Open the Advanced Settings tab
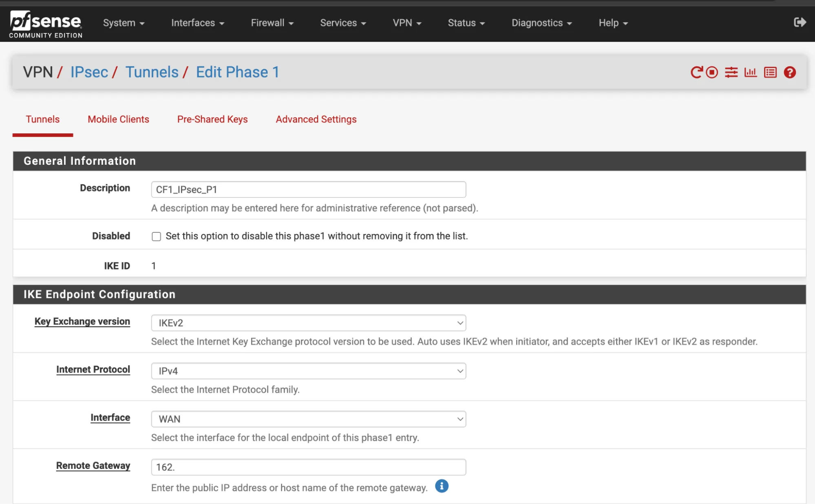The height and width of the screenshot is (504, 815). pyautogui.click(x=316, y=119)
